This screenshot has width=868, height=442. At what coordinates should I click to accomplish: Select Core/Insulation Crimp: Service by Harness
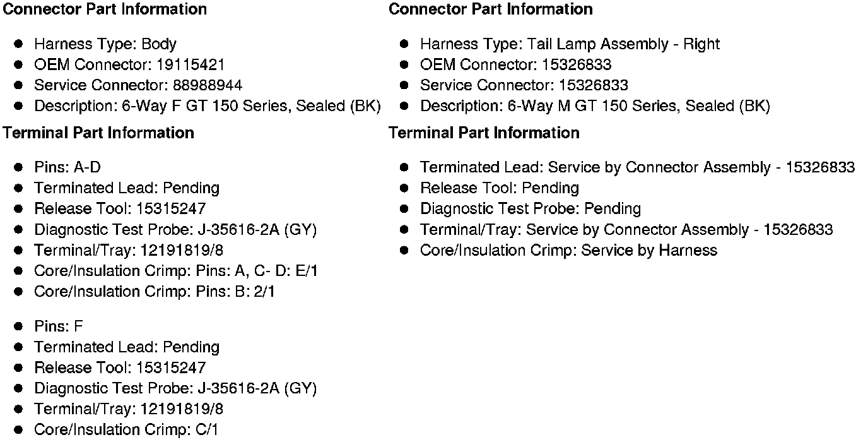coord(568,251)
